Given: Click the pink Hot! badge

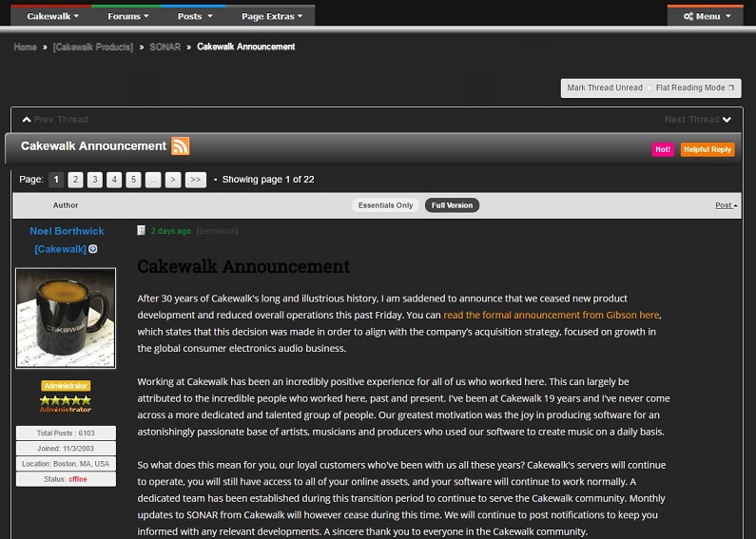Looking at the screenshot, I should point(663,149).
